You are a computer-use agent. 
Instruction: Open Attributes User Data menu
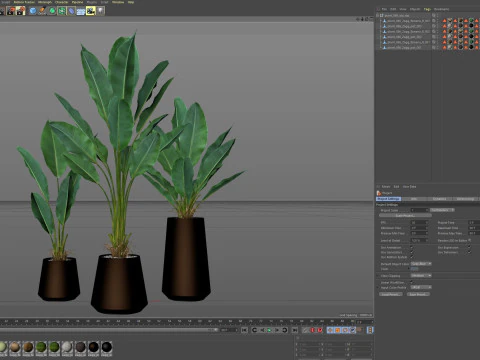click(409, 187)
